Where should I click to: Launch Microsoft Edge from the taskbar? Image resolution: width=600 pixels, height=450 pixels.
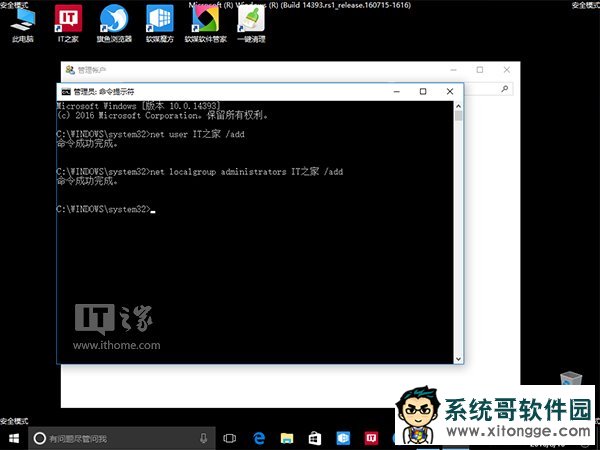pos(259,439)
